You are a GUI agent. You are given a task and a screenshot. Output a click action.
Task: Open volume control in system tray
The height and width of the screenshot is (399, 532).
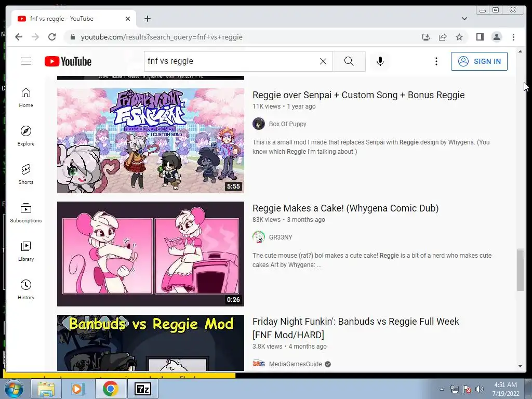(480, 389)
